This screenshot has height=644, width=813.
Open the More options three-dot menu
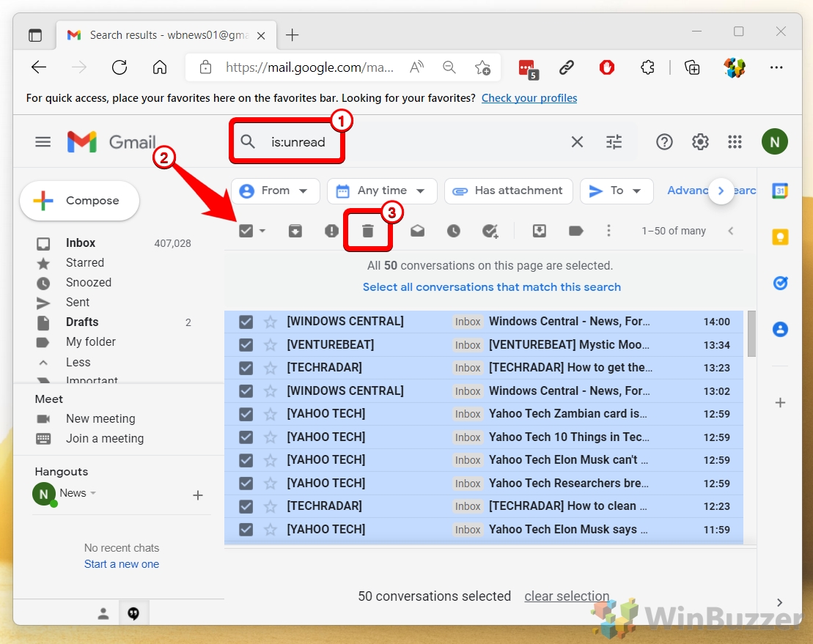608,231
